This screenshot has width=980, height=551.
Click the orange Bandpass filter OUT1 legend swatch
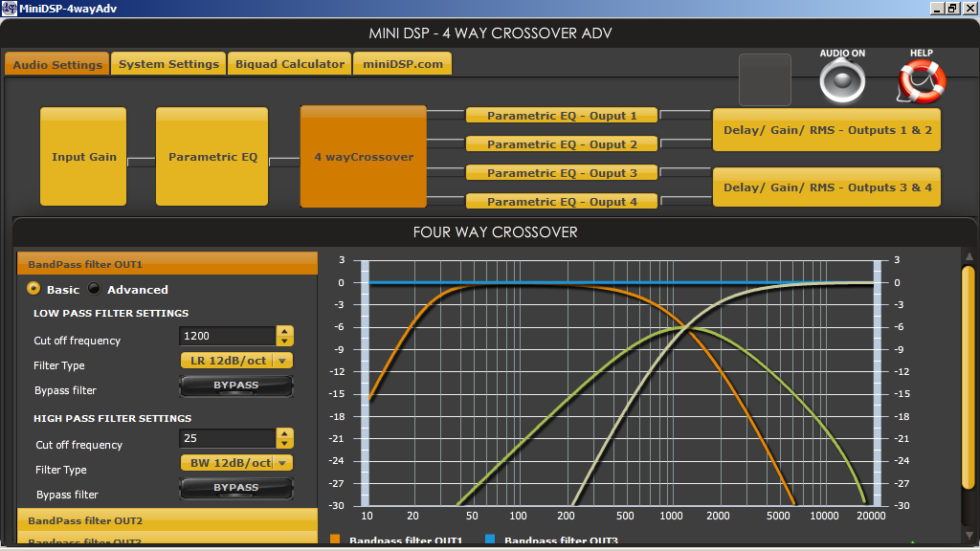tap(335, 540)
